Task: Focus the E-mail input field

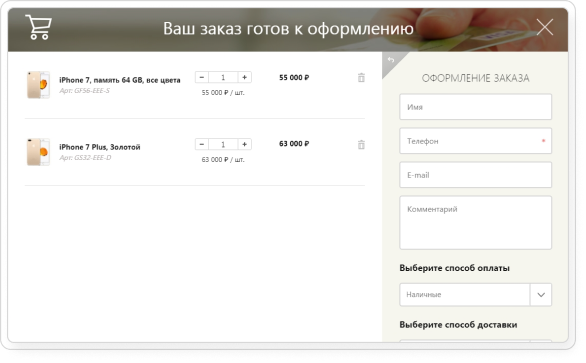Action: (x=475, y=175)
